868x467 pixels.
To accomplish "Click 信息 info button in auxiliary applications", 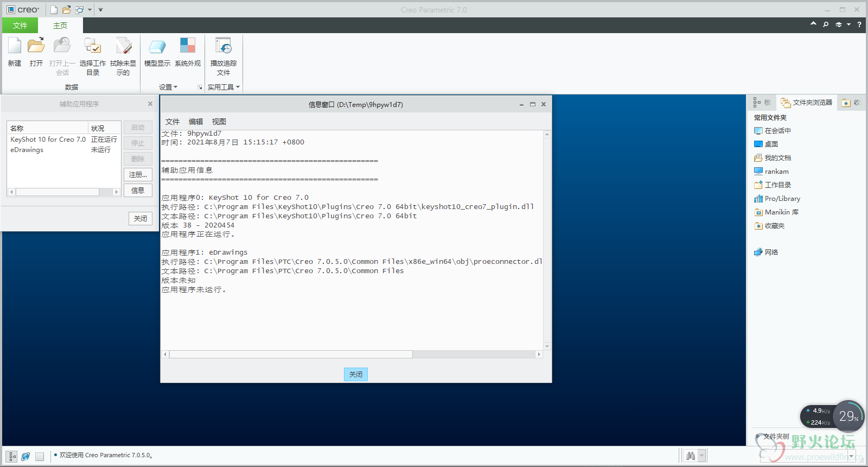I will coord(138,191).
